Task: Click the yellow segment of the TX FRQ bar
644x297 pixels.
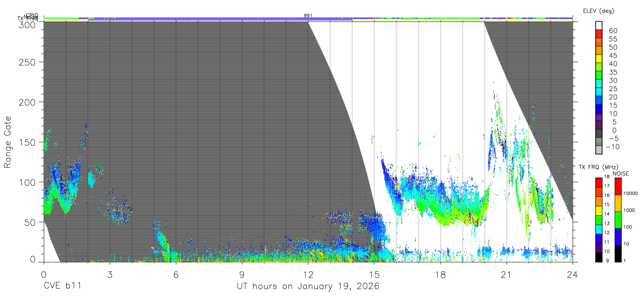Action: [x=599, y=211]
